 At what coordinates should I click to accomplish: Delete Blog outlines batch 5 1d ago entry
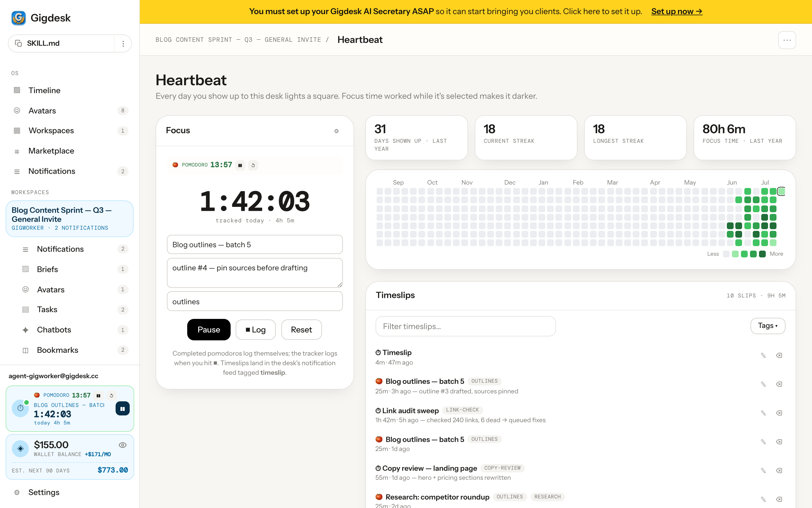779,442
